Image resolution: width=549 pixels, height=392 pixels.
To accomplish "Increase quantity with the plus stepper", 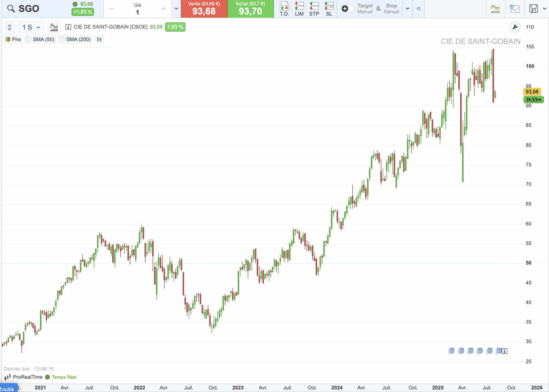I will [x=164, y=9].
